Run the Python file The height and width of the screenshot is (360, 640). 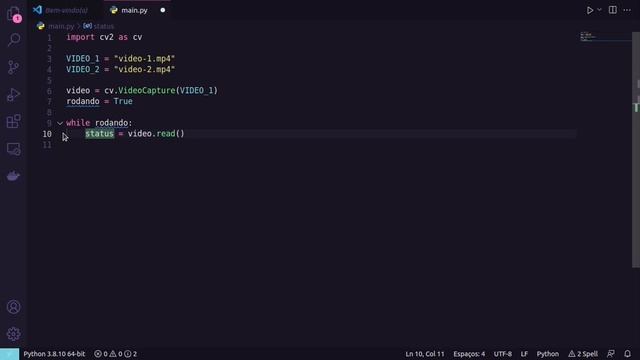pyautogui.click(x=590, y=10)
